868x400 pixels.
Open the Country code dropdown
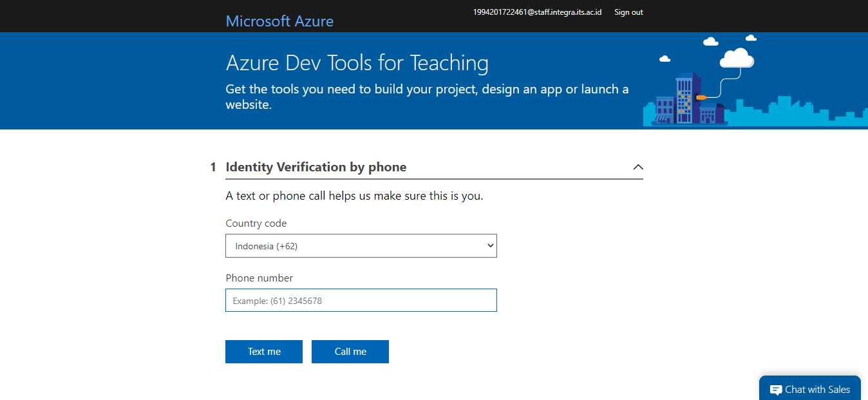coord(361,245)
